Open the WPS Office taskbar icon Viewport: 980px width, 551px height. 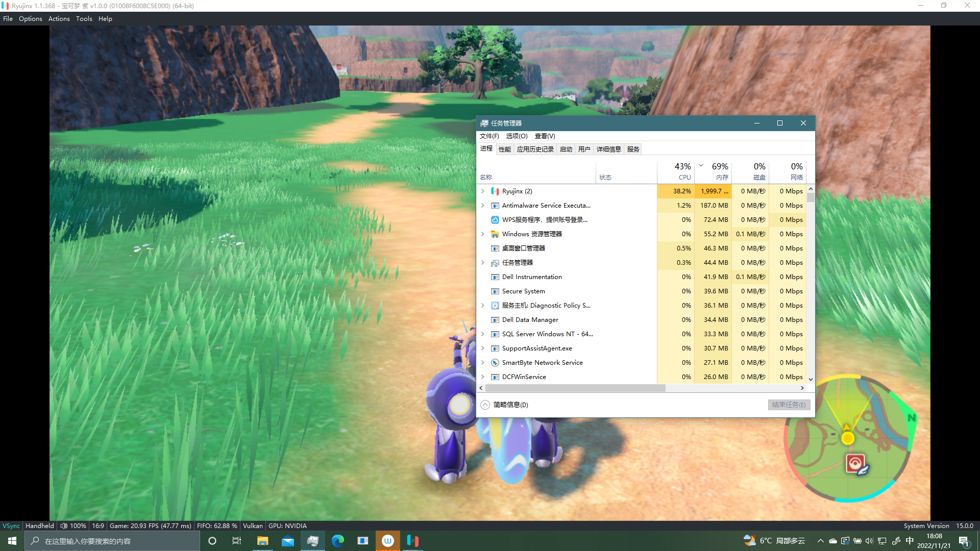click(387, 541)
